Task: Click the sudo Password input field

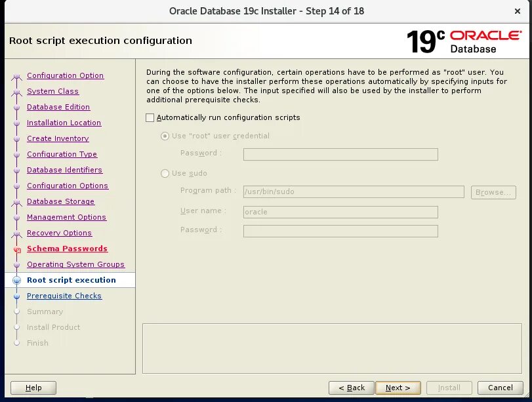Action: 340,231
